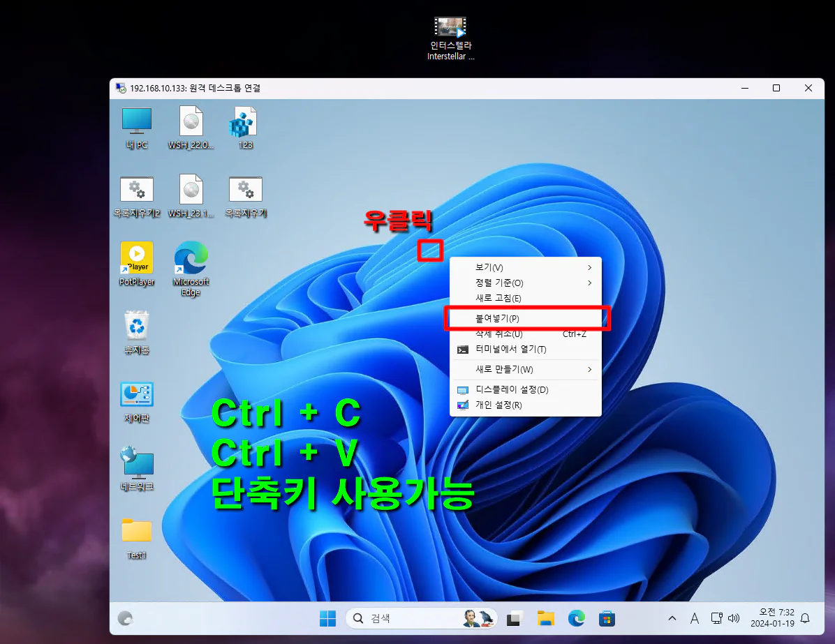
Task: Click the Windows Start button
Action: click(x=327, y=618)
